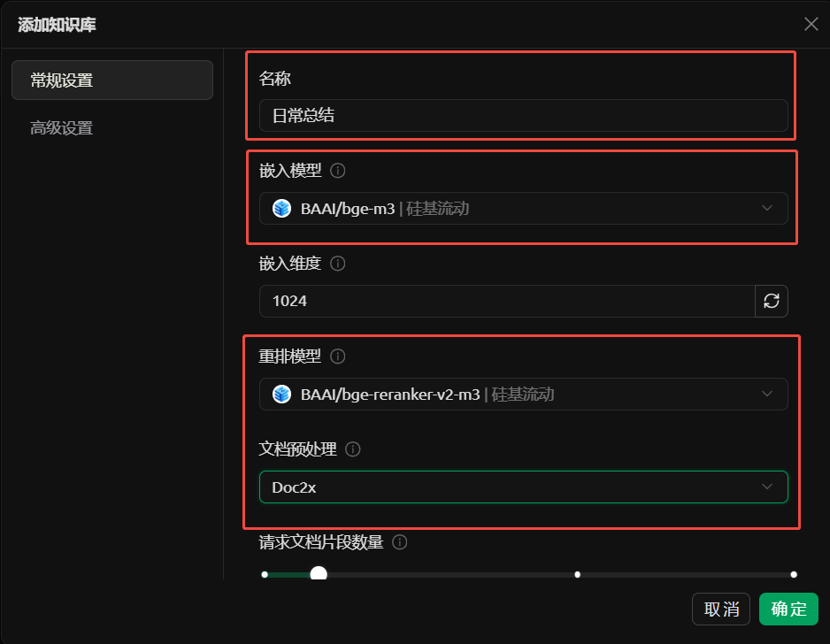
Task: Select the 常规设置 tab
Action: [112, 80]
